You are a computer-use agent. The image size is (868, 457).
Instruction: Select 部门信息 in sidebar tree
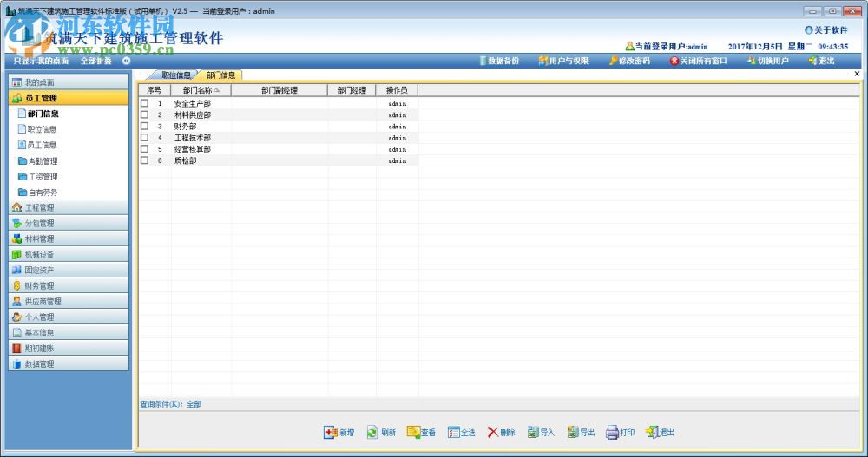point(38,114)
